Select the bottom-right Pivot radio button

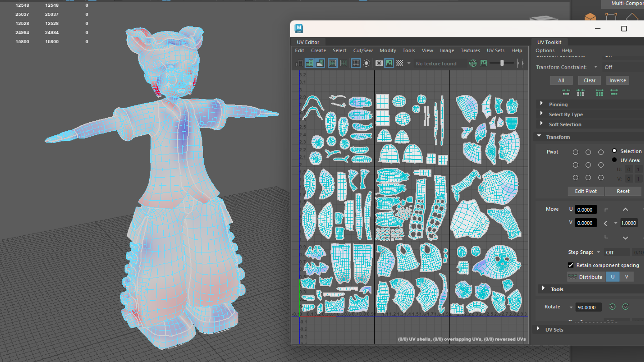coord(601,178)
